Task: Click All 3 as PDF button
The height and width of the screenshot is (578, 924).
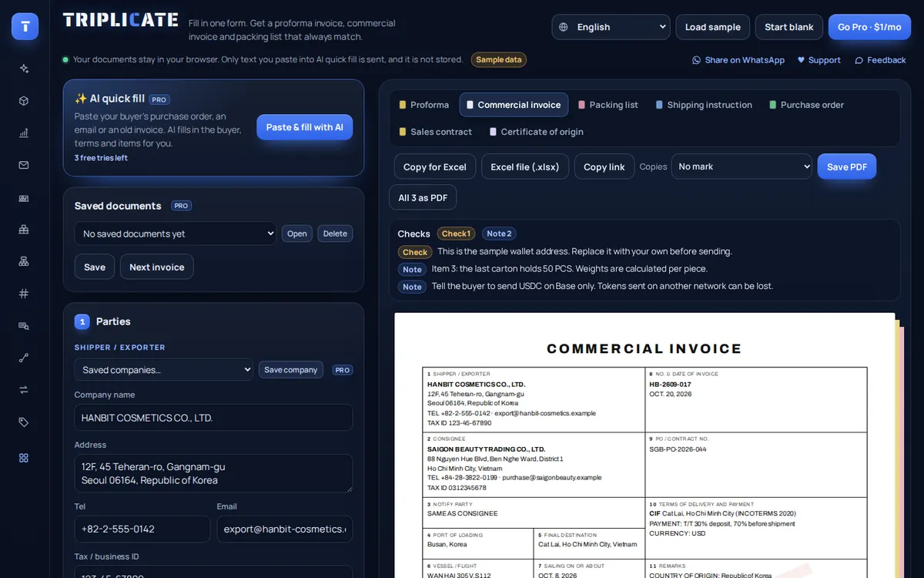Action: (423, 197)
